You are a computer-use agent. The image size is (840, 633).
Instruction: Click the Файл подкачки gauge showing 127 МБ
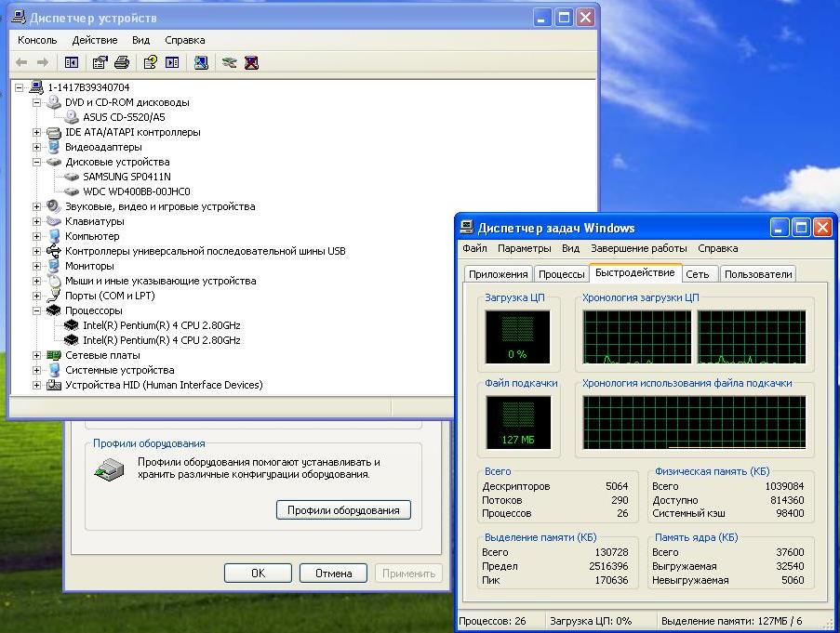518,423
